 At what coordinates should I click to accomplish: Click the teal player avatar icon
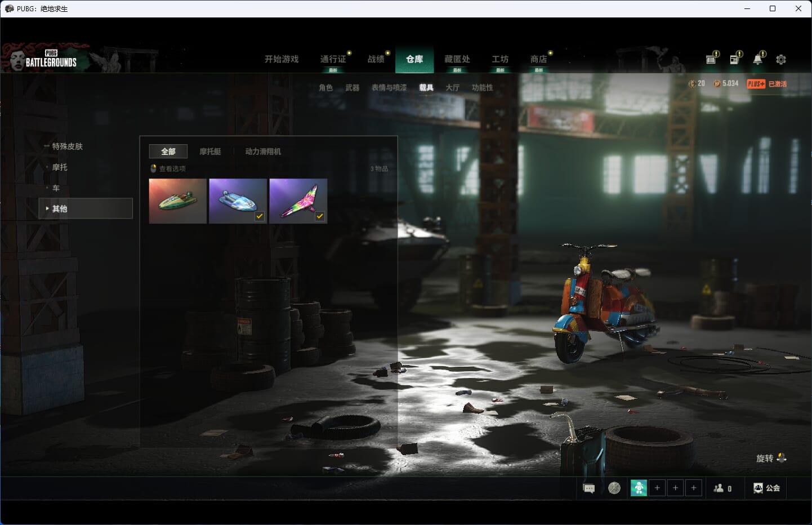639,488
